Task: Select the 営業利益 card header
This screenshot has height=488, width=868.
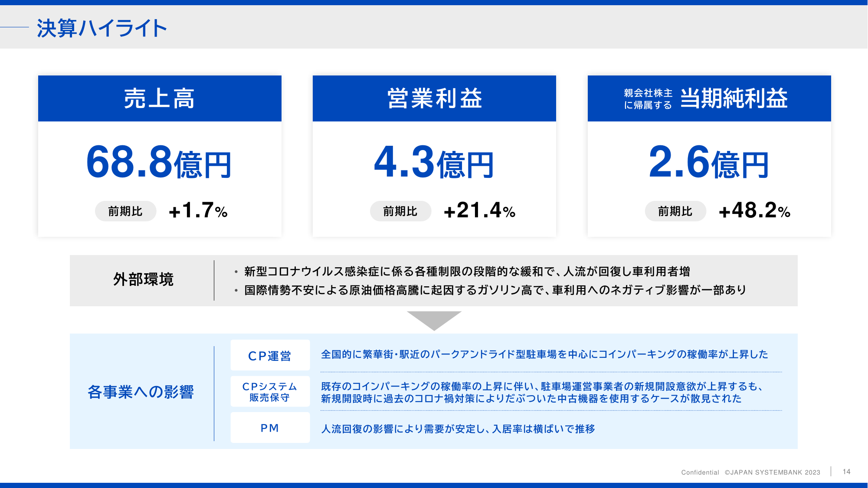Action: (434, 98)
